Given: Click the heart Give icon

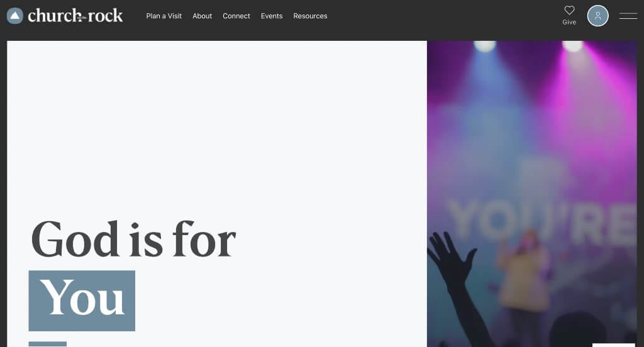Looking at the screenshot, I should click(x=569, y=10).
